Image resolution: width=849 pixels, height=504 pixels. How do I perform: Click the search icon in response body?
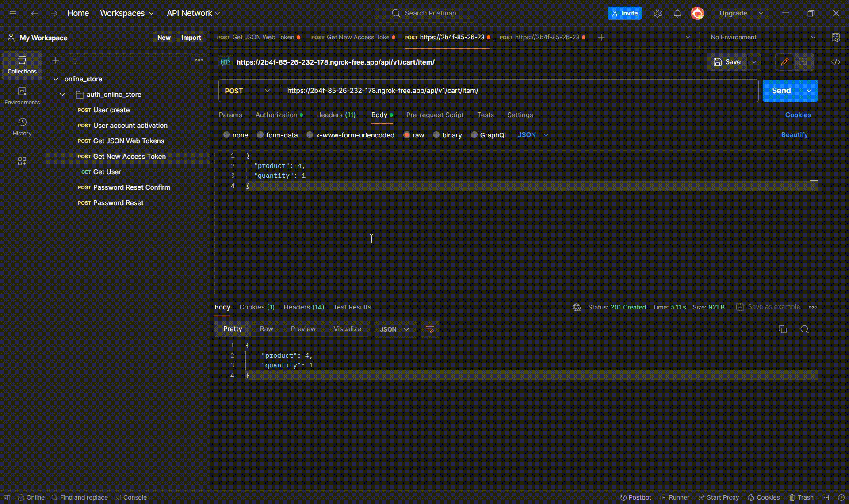coord(805,329)
